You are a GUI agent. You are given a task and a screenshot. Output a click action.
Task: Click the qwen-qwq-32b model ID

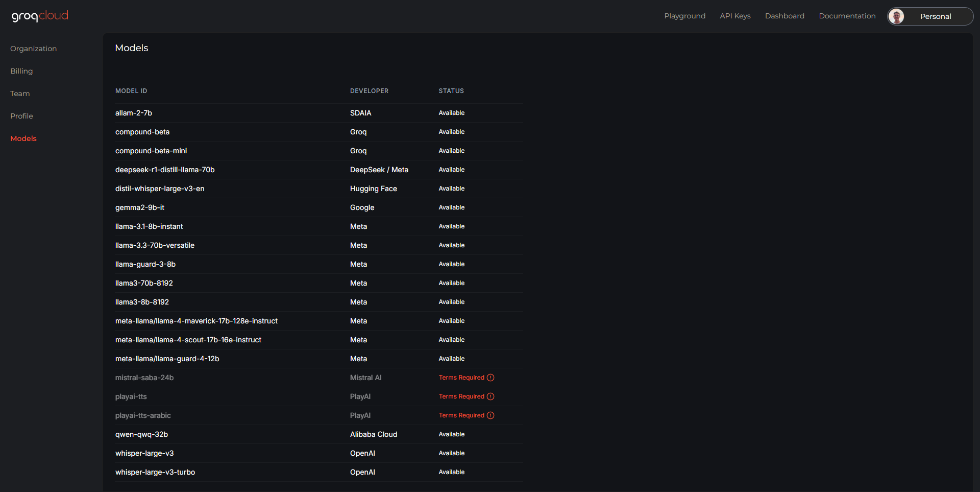click(x=141, y=434)
